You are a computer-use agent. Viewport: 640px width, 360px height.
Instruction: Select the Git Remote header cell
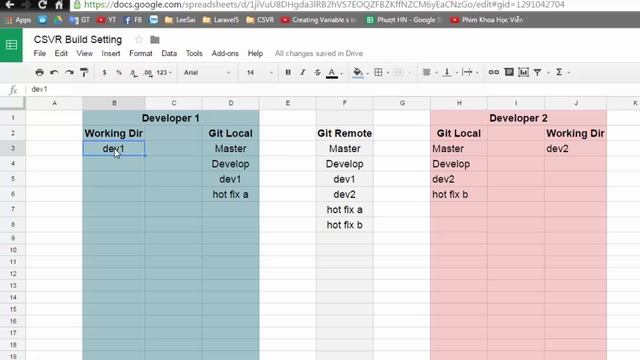point(344,133)
